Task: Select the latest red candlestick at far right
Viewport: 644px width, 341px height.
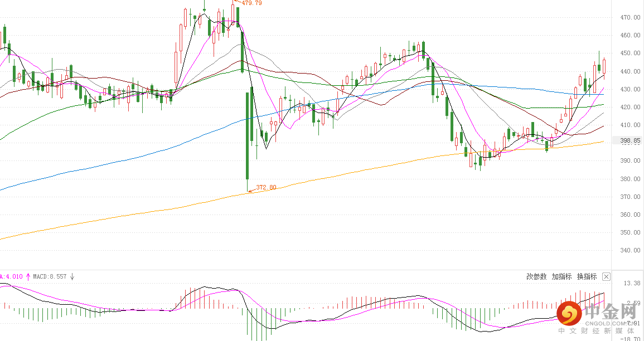Action: pos(604,66)
